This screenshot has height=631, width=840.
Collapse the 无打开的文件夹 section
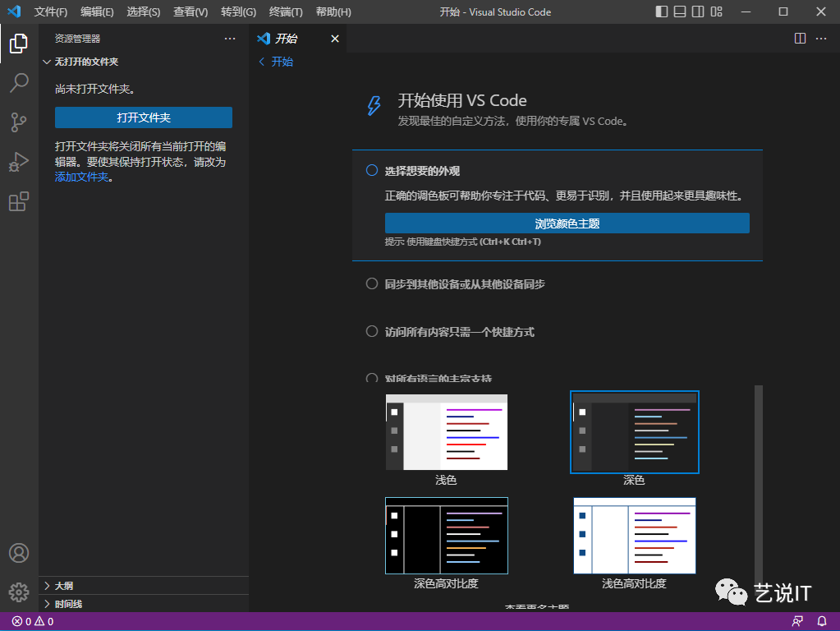[86, 62]
